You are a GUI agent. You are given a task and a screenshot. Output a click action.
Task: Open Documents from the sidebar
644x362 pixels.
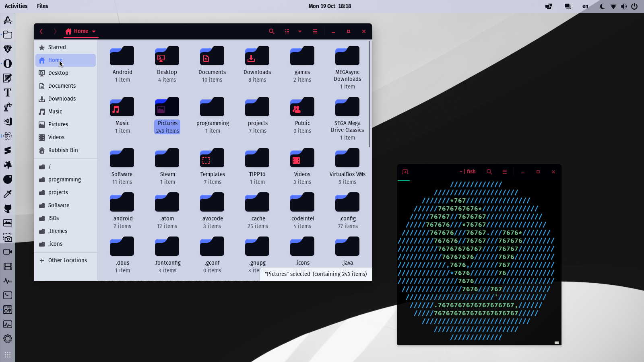[x=66, y=86]
